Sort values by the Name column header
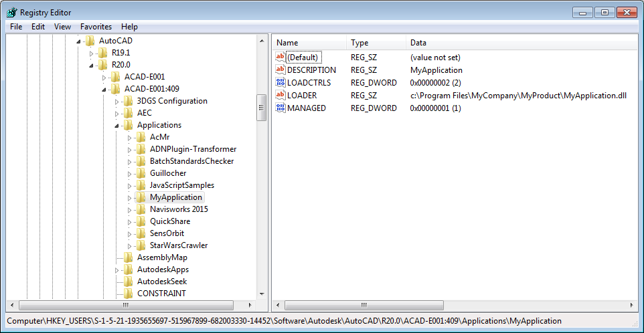The image size is (644, 333). click(308, 43)
